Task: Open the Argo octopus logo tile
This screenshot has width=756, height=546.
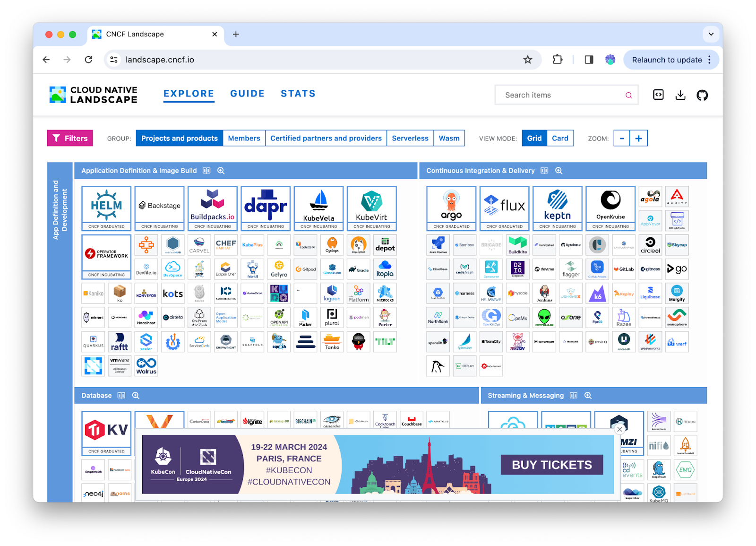Action: click(451, 208)
